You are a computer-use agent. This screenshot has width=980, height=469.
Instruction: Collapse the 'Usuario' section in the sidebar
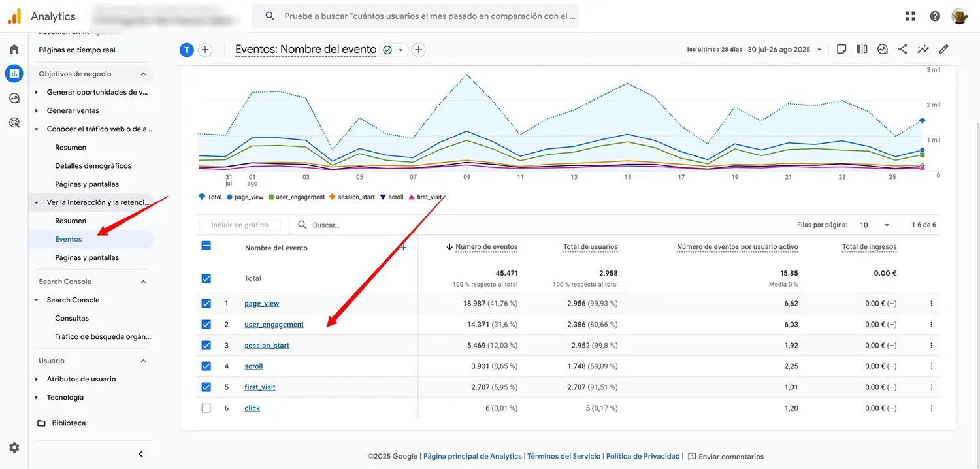click(x=143, y=360)
